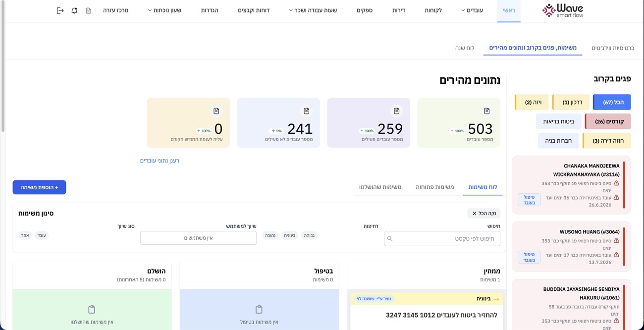Open the לקוחות menu item
The image size is (644, 330).
click(433, 10)
